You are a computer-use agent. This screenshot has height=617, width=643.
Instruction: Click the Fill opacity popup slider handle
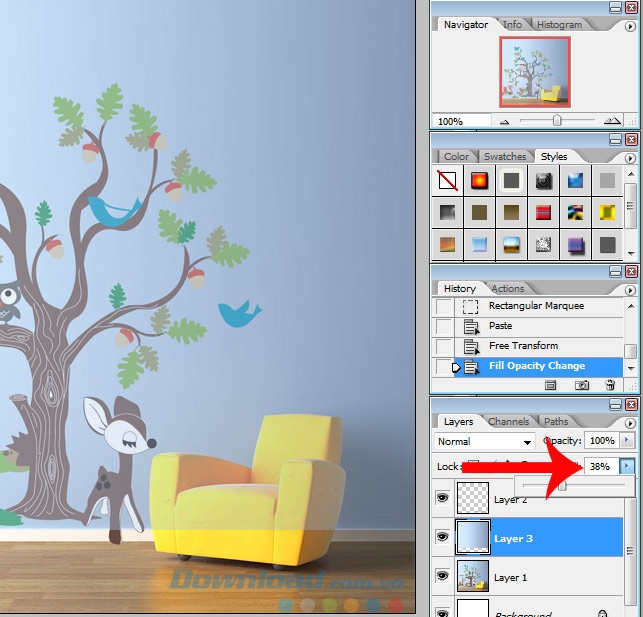tap(562, 486)
